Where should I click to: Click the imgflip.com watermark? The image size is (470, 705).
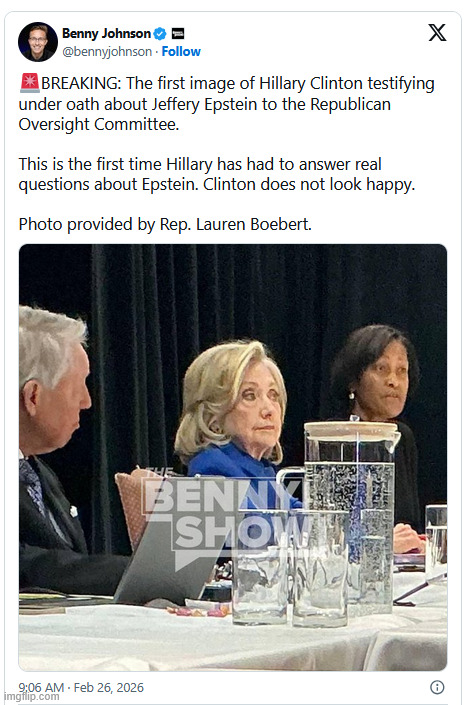point(31,696)
